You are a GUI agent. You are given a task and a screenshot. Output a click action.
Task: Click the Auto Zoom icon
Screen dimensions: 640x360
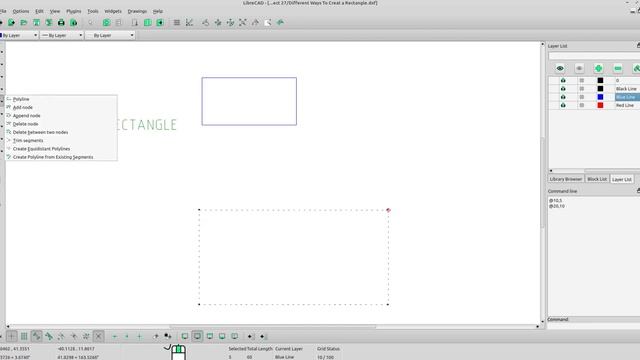(243, 22)
